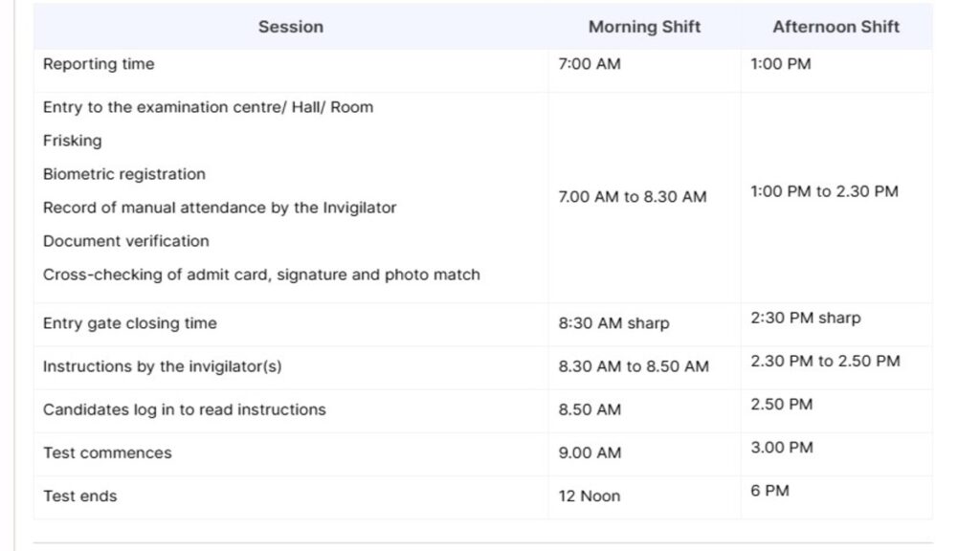Click Biometric registration text

tap(123, 174)
